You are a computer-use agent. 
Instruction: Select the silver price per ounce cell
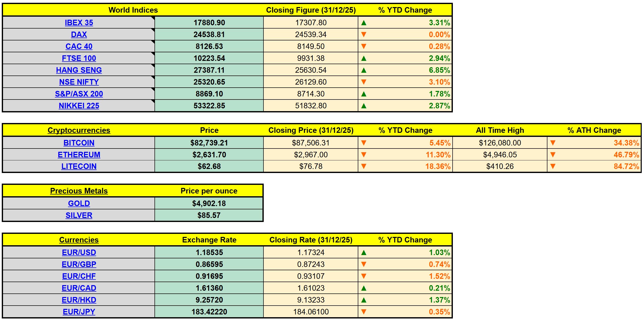(x=209, y=215)
